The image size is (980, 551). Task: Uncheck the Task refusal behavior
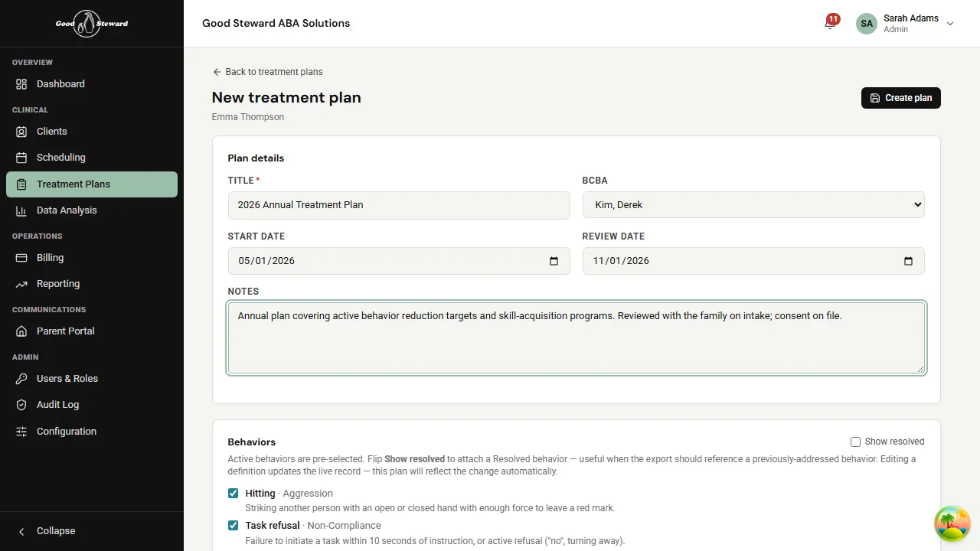tap(233, 525)
